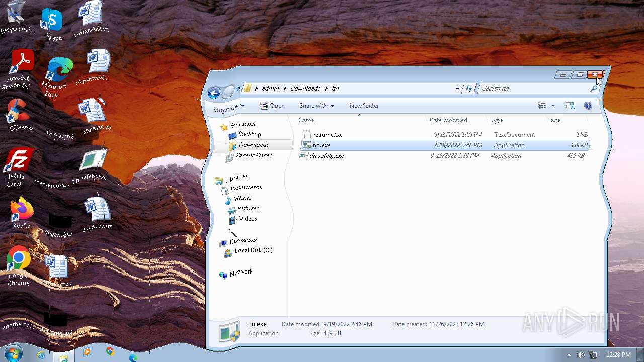The height and width of the screenshot is (362, 644).
Task: Click tin in the address breadcrumb
Action: coord(335,88)
